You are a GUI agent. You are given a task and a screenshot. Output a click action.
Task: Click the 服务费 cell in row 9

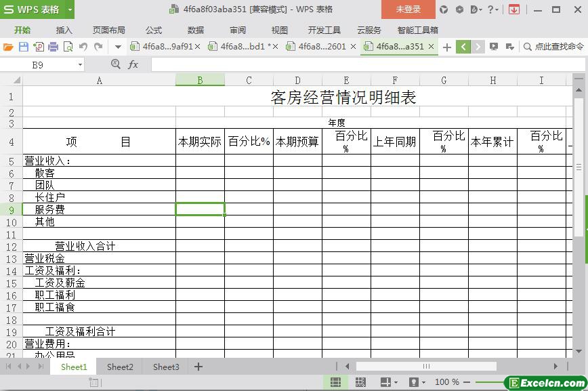[100, 209]
